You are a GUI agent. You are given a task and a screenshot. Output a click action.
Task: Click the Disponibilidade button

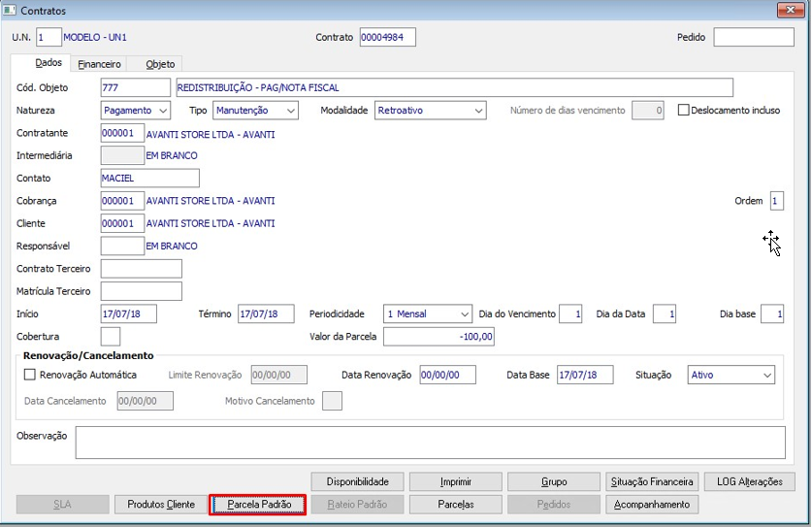[x=357, y=481]
